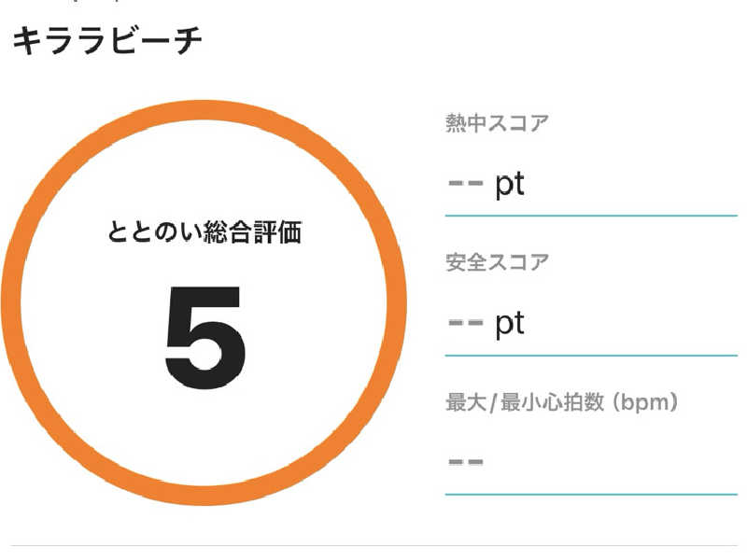Click the キララビーチ title
This screenshot has height=560, width=747.
click(106, 43)
